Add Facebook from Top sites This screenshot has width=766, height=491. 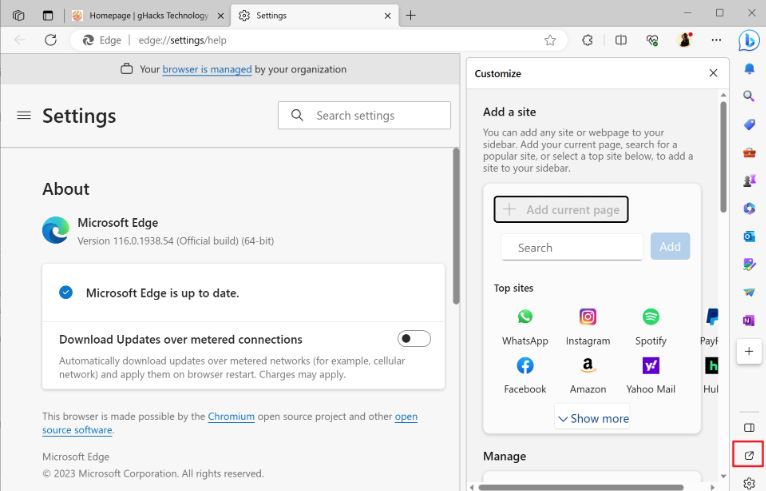coord(525,375)
